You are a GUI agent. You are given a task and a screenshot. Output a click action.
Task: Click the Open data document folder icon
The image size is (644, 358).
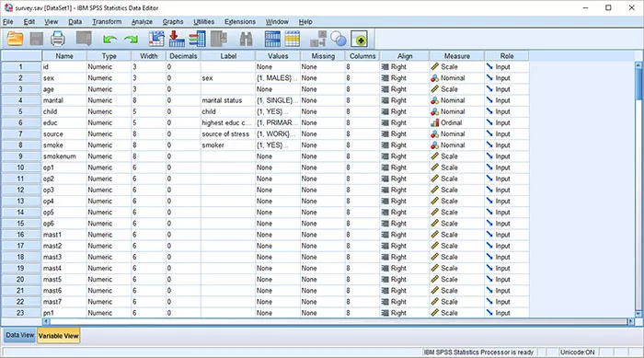16,39
